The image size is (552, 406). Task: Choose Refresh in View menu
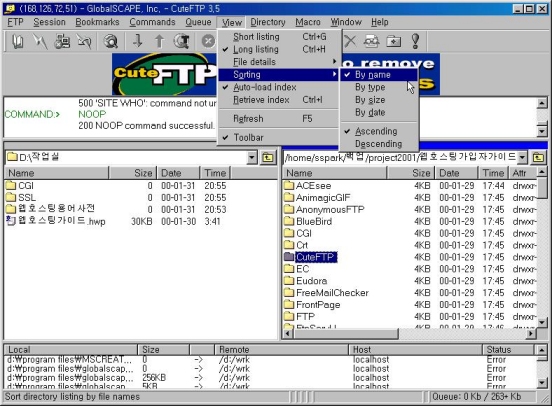[278, 119]
